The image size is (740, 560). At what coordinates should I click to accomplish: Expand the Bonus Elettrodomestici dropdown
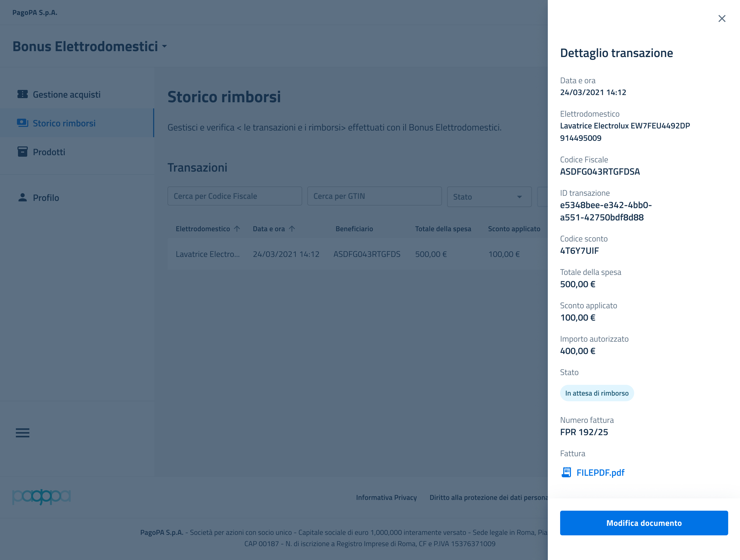click(x=164, y=46)
